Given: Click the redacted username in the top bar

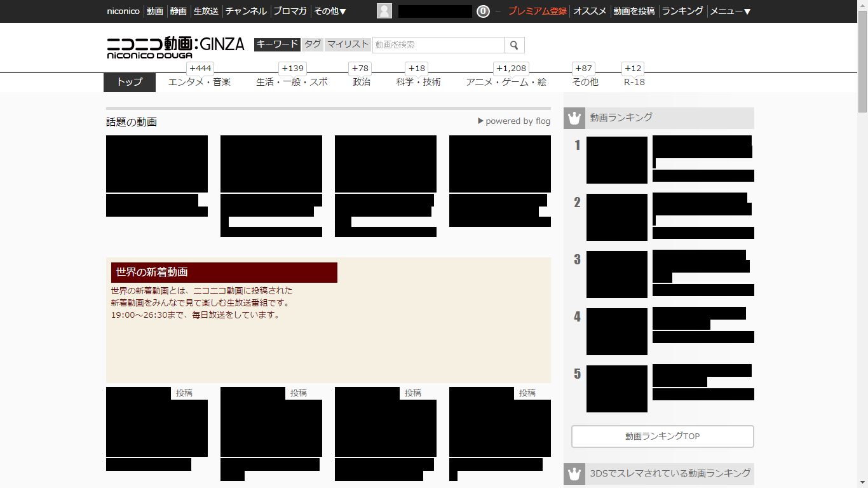Looking at the screenshot, I should (435, 11).
